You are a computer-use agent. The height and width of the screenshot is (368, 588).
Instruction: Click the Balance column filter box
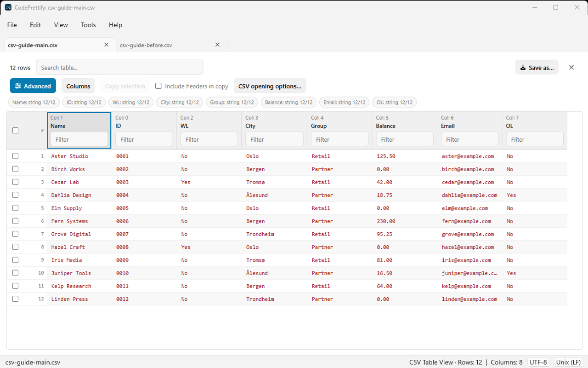click(405, 139)
